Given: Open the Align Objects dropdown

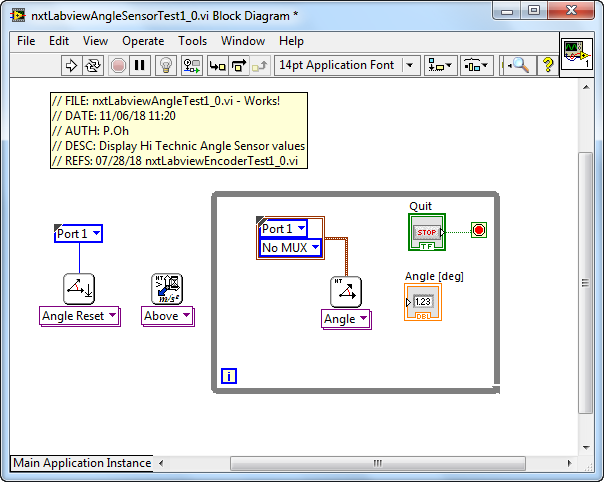Looking at the screenshot, I should click(x=441, y=65).
